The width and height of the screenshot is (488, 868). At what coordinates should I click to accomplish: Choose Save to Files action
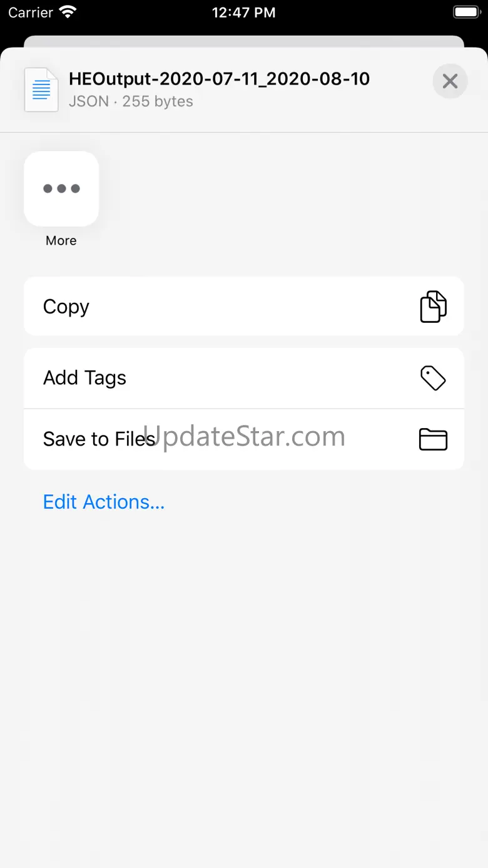coord(244,439)
